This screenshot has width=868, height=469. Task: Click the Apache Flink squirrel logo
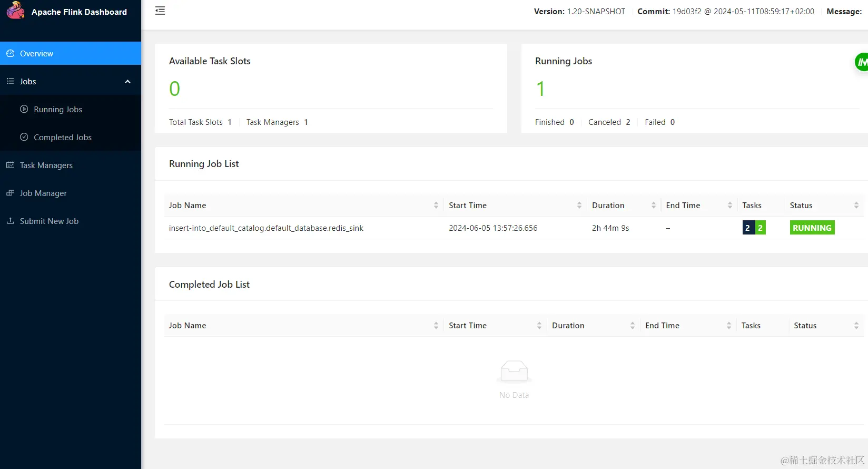click(15, 11)
